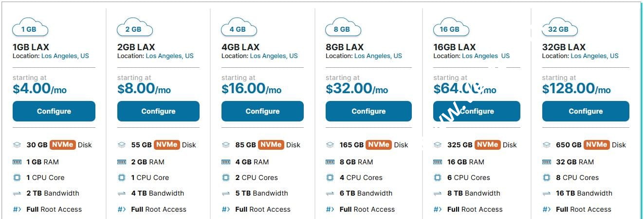Configure the 1GB LAX plan
This screenshot has width=644, height=219.
(54, 111)
